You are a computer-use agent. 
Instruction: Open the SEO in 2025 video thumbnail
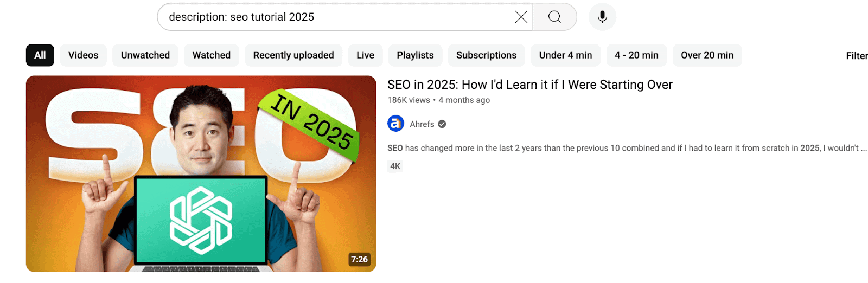[x=201, y=173]
